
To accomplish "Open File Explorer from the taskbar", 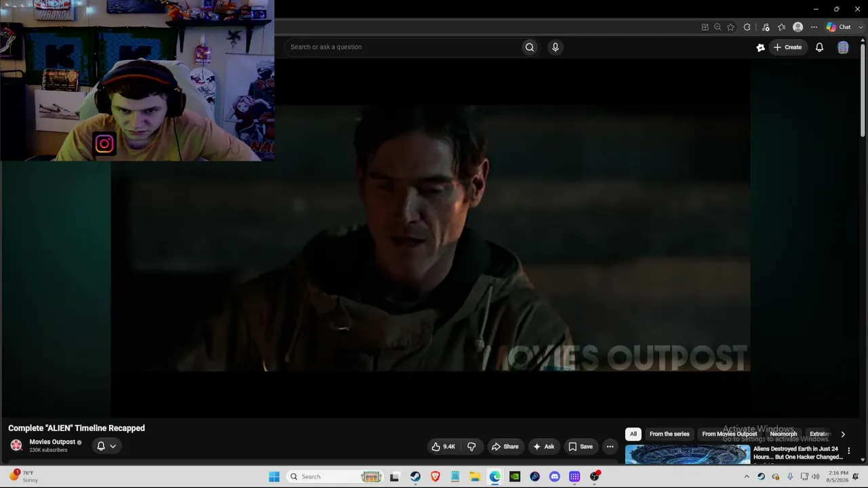I will 475,476.
